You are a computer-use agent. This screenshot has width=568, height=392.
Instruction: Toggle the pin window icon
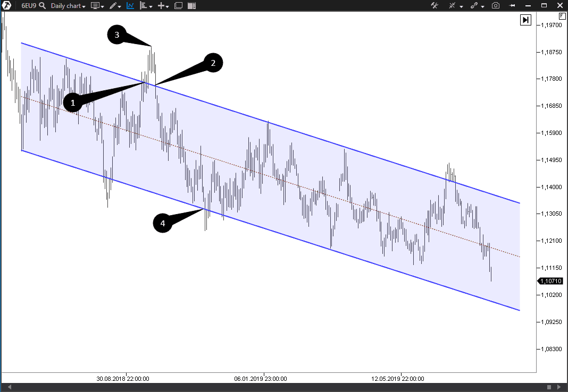click(512, 6)
